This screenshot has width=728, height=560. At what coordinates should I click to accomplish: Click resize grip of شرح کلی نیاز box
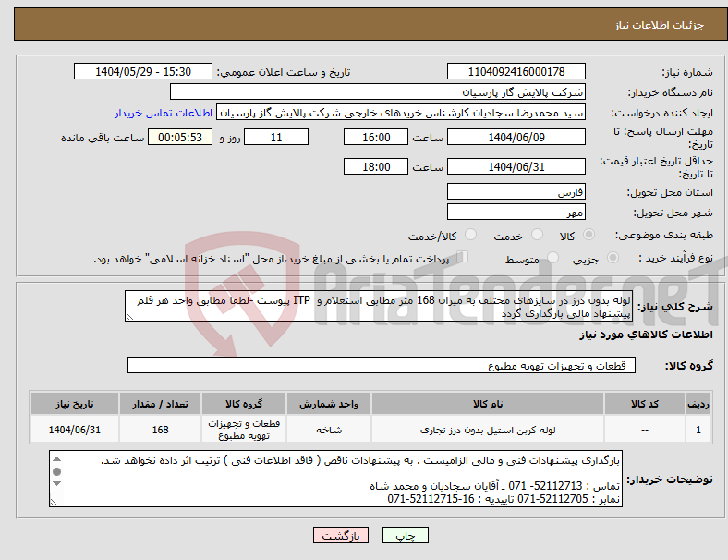(x=129, y=317)
